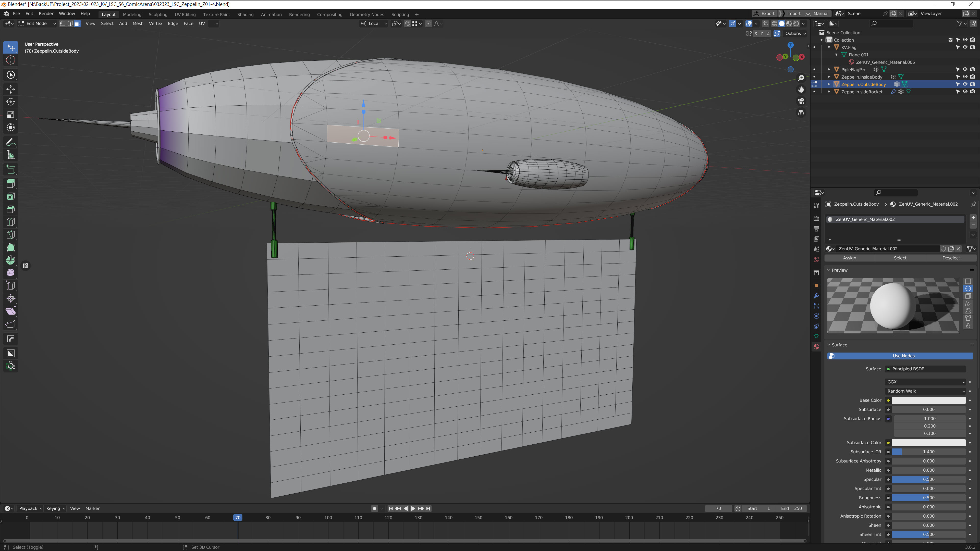This screenshot has width=980, height=551.
Task: Activate the Measure tool
Action: (x=11, y=155)
